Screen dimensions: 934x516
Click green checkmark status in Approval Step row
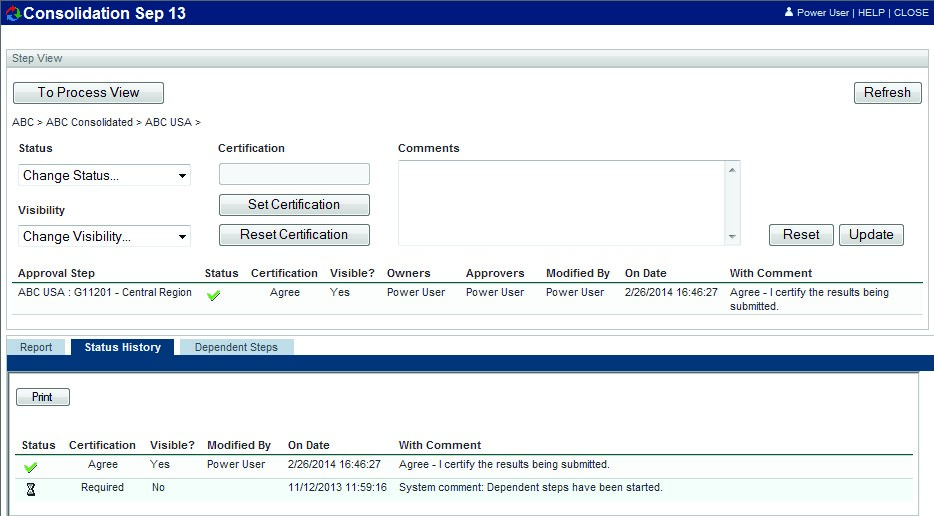pos(213,295)
